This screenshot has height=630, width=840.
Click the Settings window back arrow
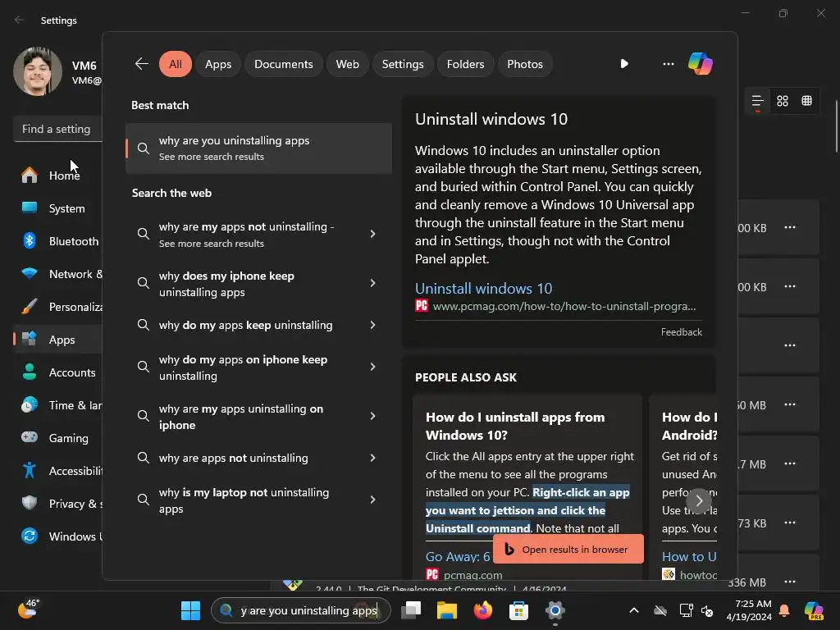click(20, 20)
